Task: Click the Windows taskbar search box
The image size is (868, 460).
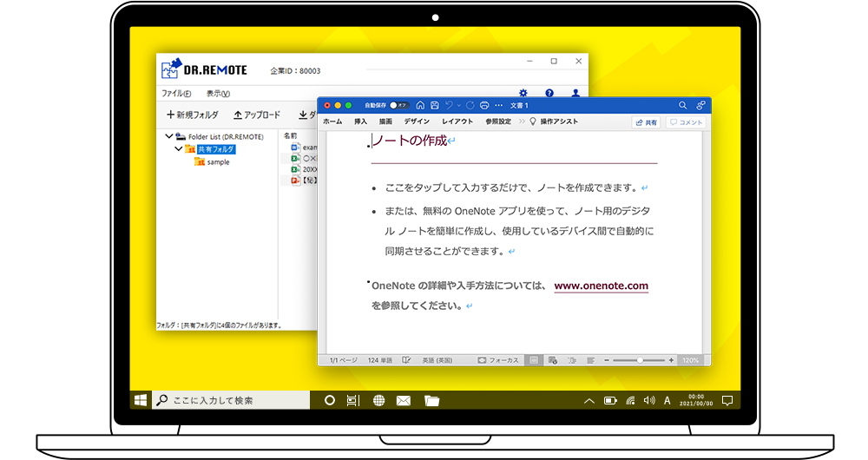Action: pos(232,400)
